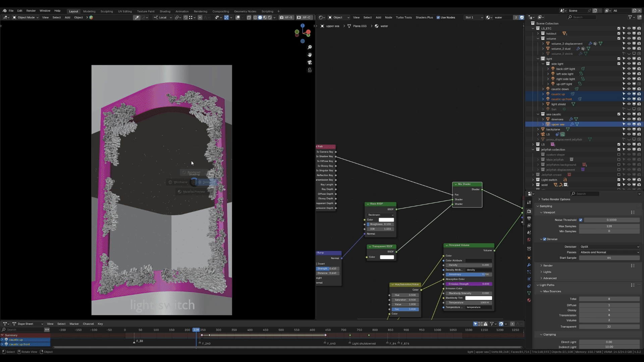644x362 pixels.
Task: Hide upper sea object with eye icon
Action: 629,124
